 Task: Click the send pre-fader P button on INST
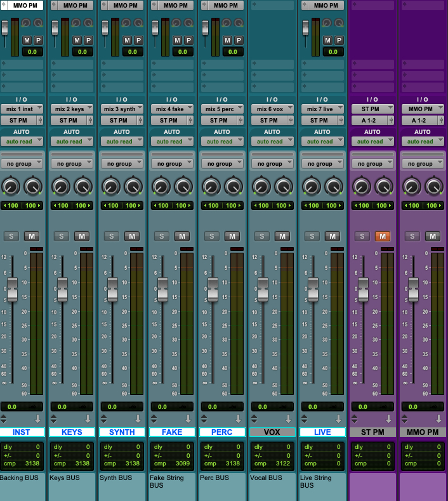[x=38, y=40]
